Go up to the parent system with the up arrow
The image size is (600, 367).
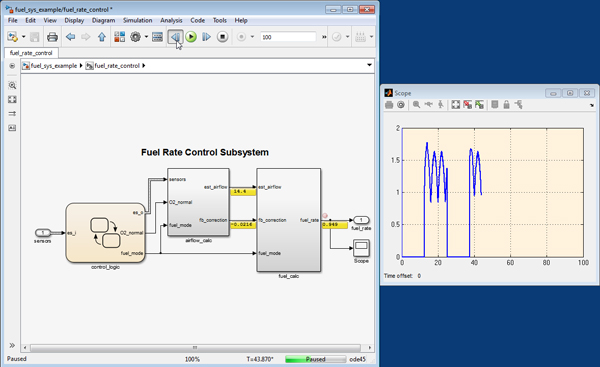coord(102,37)
